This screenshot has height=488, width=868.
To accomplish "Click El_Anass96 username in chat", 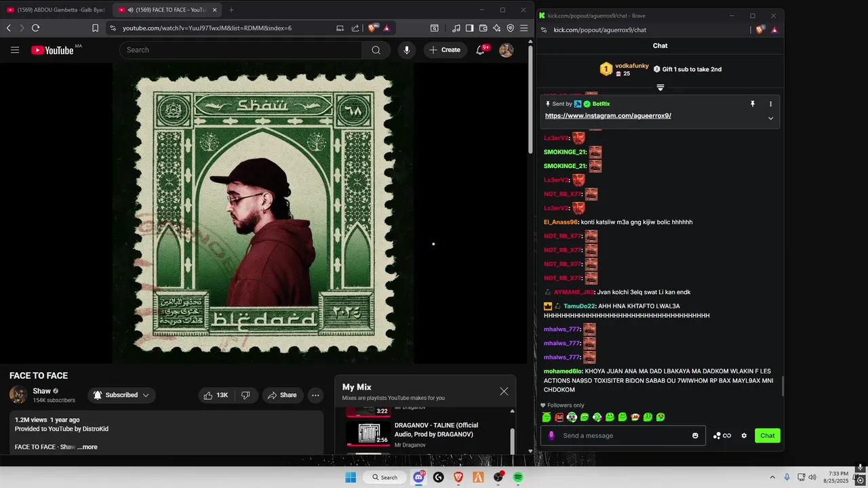I will (x=561, y=222).
